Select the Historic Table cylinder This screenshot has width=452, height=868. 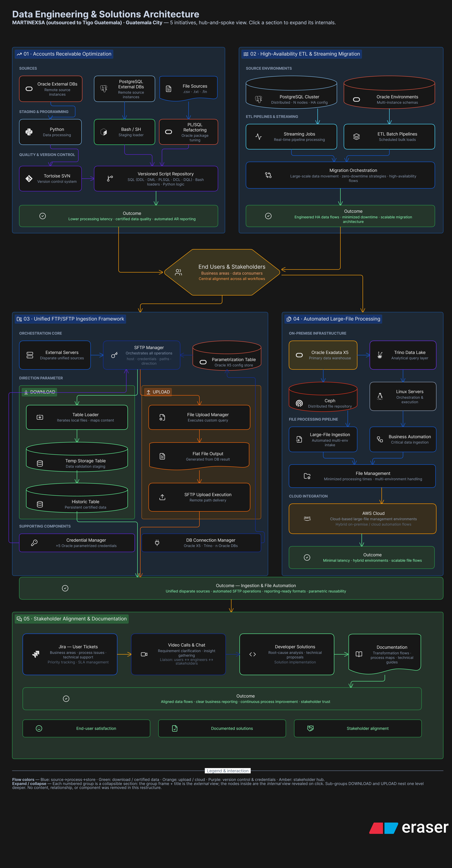pyautogui.click(x=77, y=498)
